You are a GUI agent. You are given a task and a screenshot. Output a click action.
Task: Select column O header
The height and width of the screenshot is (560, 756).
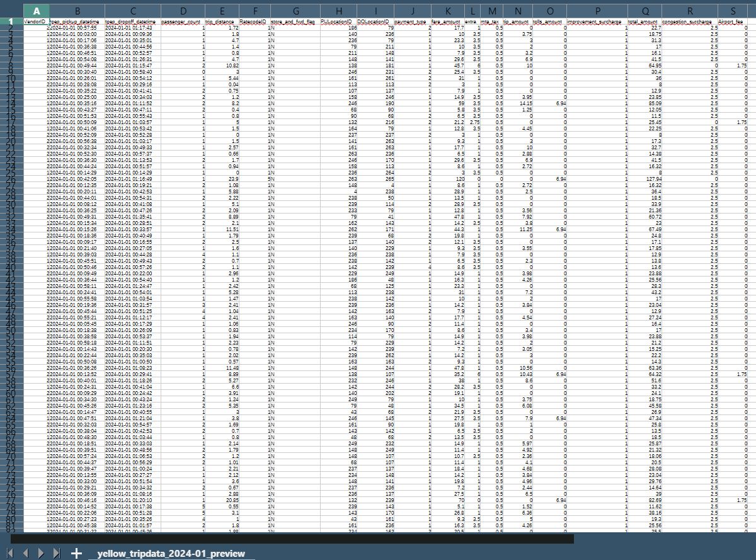550,11
